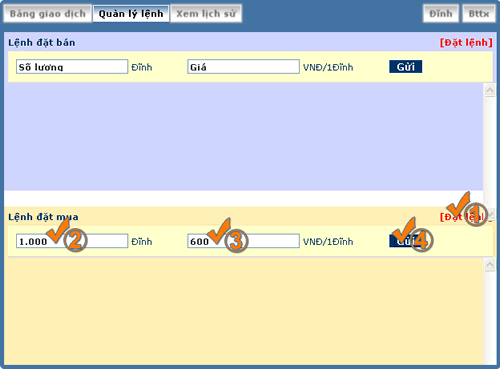
Task: Click scroll up arrow in buy order list
Action: [490, 265]
